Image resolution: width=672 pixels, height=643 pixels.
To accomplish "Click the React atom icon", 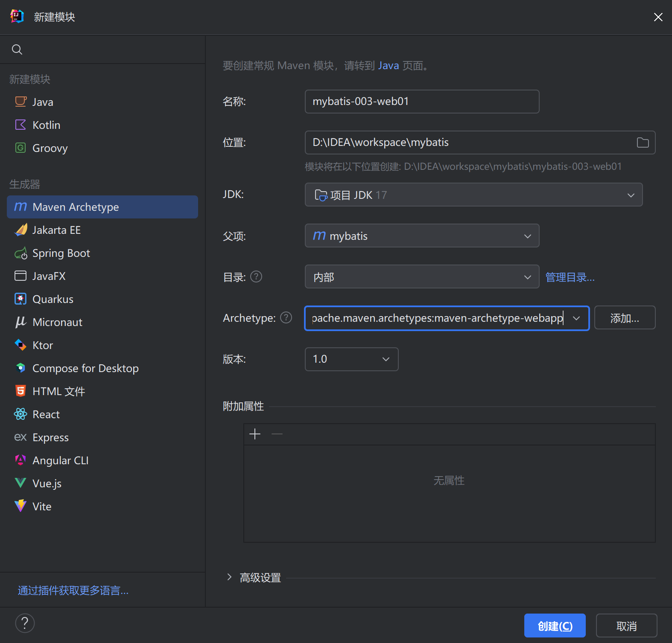I will [20, 414].
